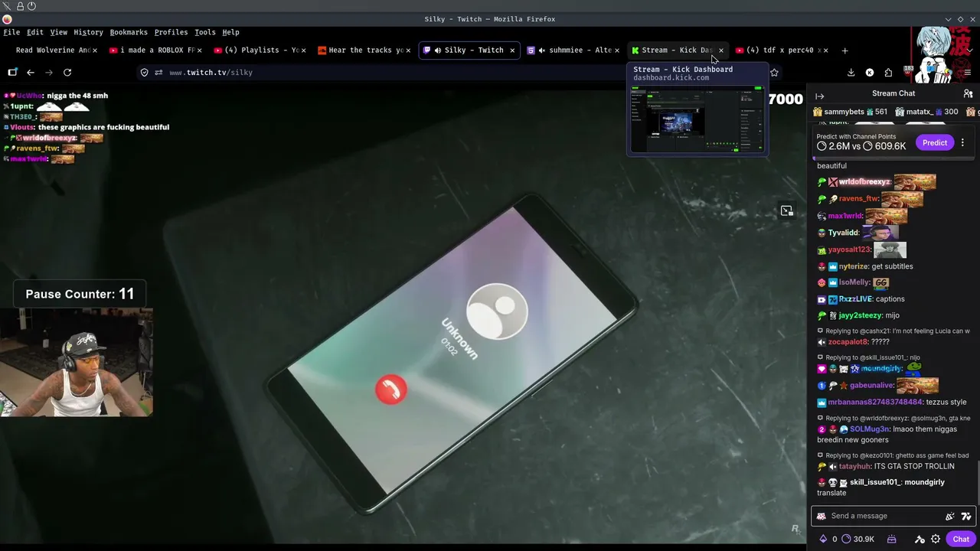Open the Kick extension icon
980x551 pixels.
(870, 72)
